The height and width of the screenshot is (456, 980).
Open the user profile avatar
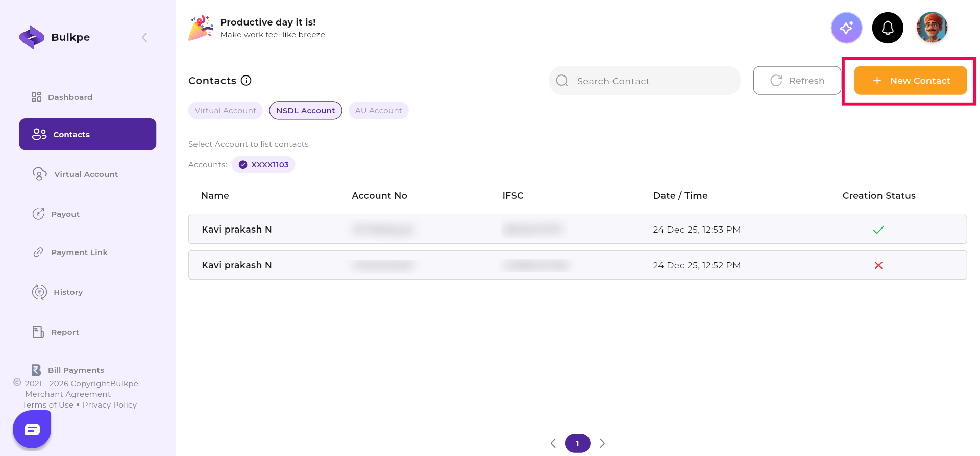(932, 28)
